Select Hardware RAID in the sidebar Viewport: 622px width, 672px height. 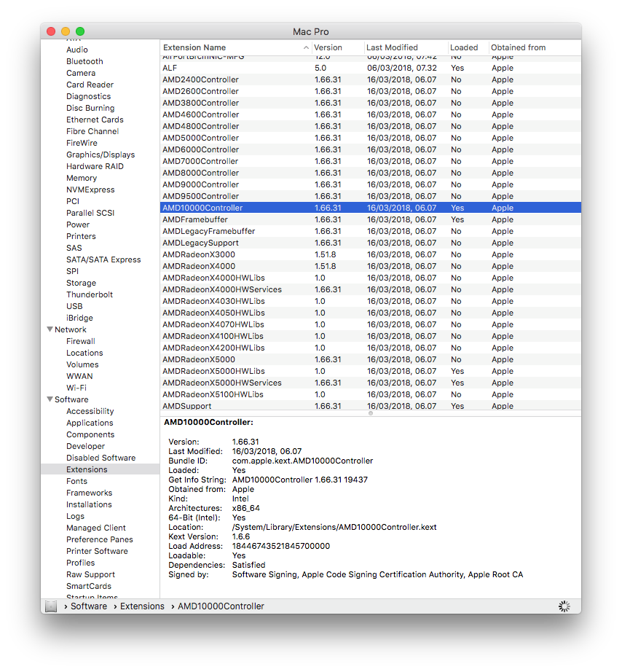coord(95,166)
